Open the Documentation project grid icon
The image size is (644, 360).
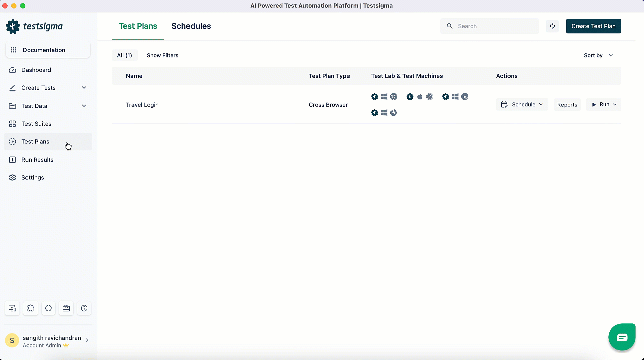tap(13, 50)
